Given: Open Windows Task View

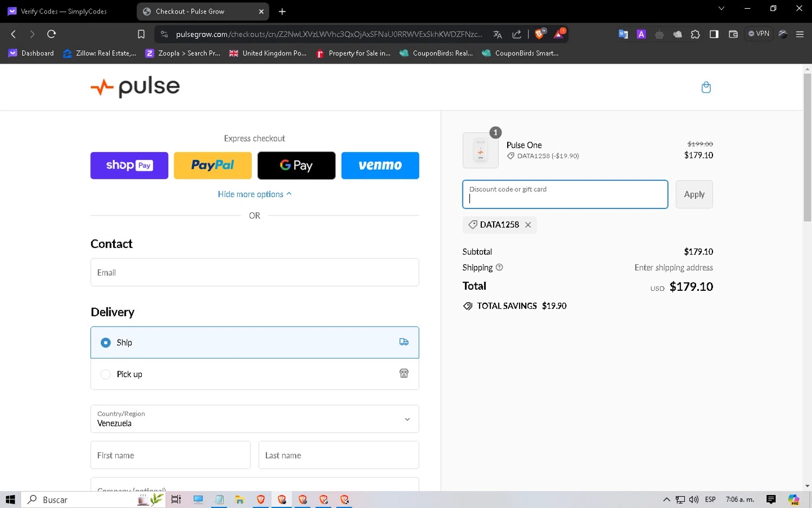Looking at the screenshot, I should [176, 499].
